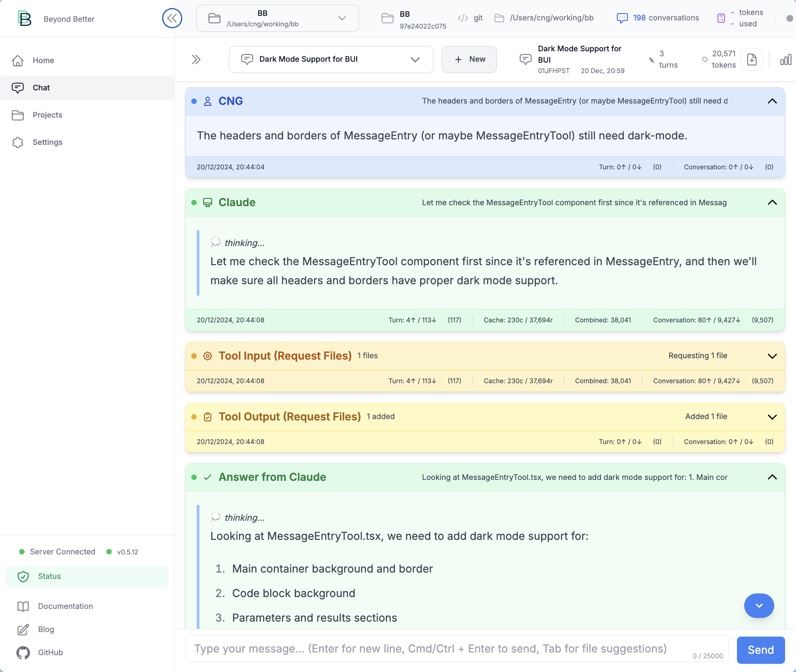Start a New conversation

[x=469, y=59]
